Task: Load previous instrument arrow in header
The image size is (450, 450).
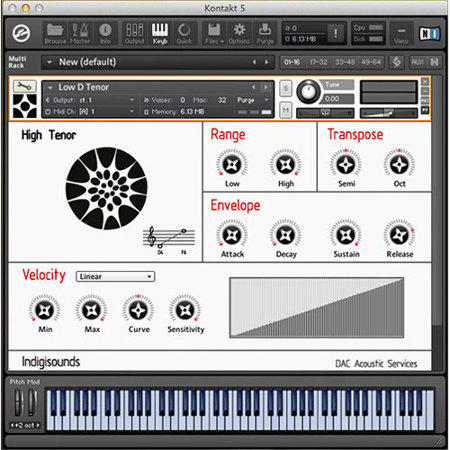Action: click(254, 87)
